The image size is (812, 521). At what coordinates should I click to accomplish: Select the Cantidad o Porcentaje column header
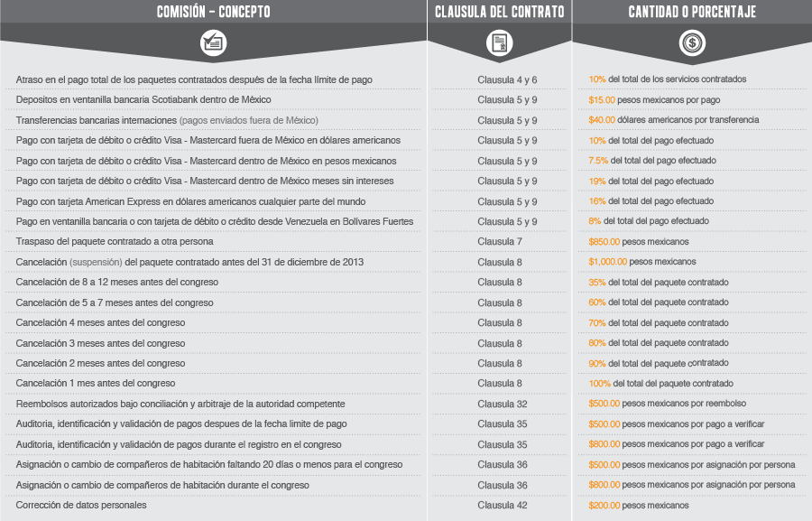[692, 12]
